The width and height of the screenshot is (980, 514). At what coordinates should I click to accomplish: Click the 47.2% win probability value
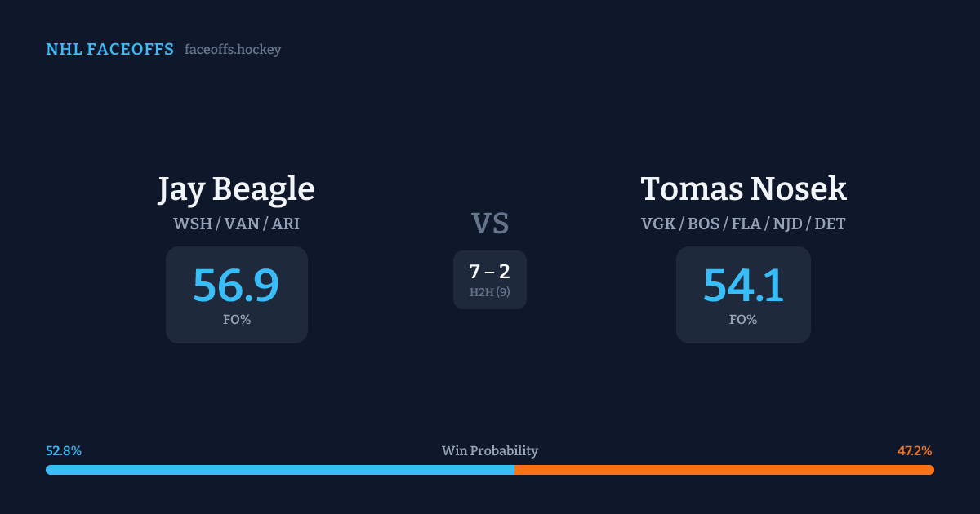tap(915, 450)
